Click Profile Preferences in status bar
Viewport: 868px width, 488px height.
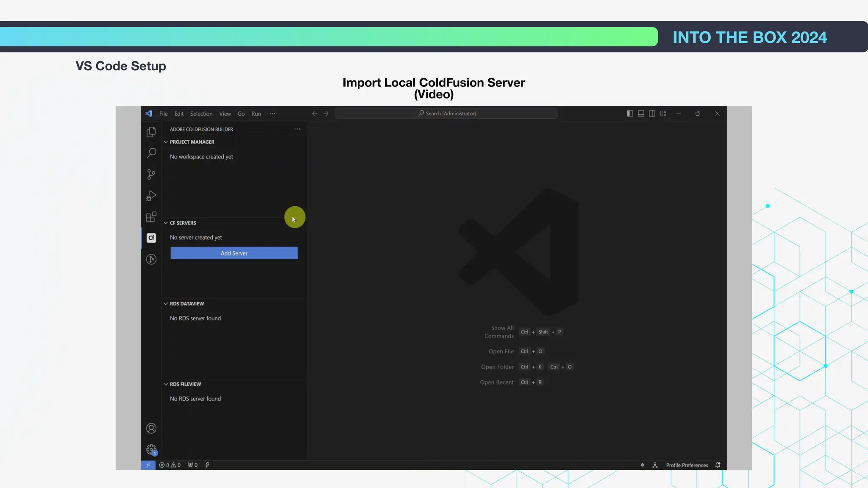(x=687, y=465)
